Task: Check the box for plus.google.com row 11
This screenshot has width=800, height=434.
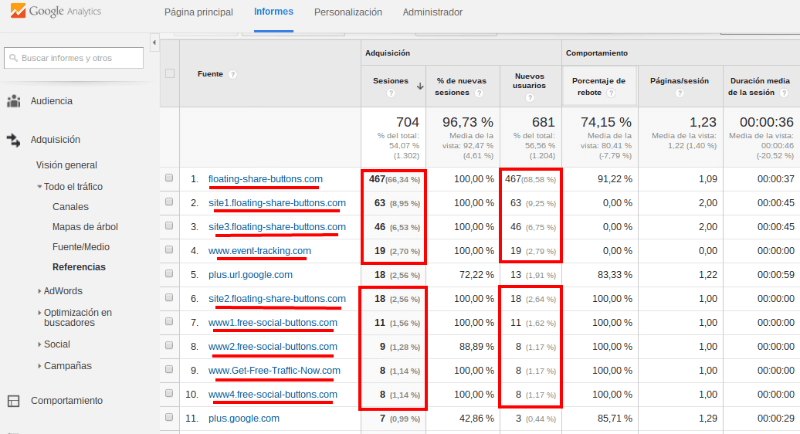Action: point(169,418)
